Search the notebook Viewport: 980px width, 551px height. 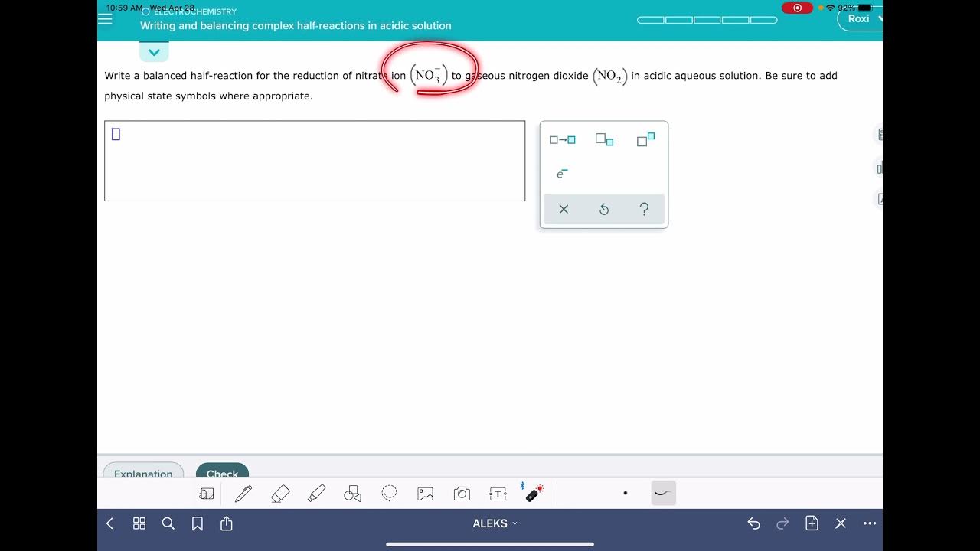point(168,523)
